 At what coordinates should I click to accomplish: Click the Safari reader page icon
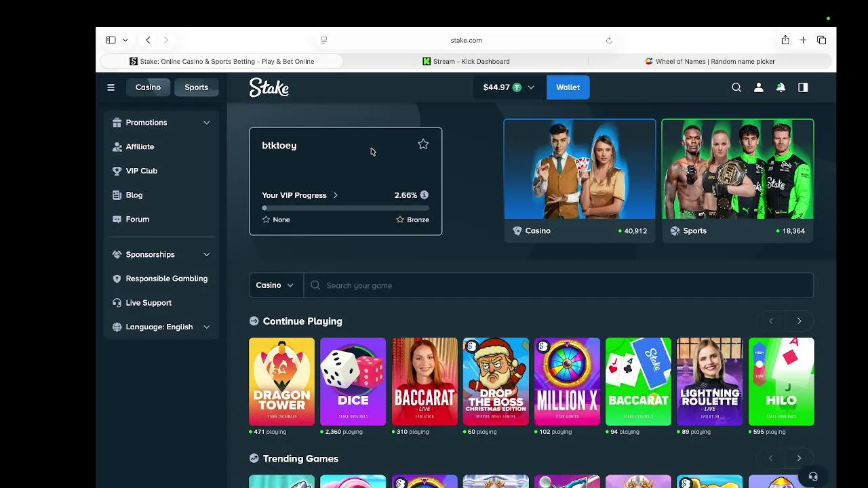pos(323,40)
